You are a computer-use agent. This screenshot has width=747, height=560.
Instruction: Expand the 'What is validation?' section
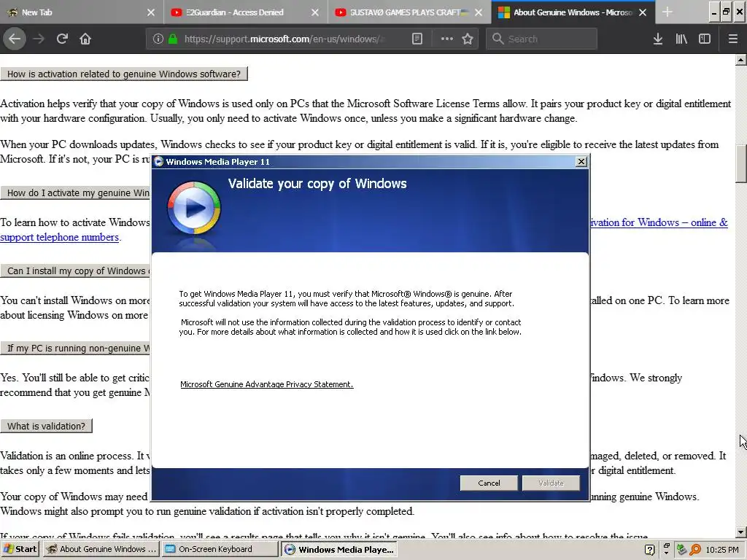click(46, 426)
